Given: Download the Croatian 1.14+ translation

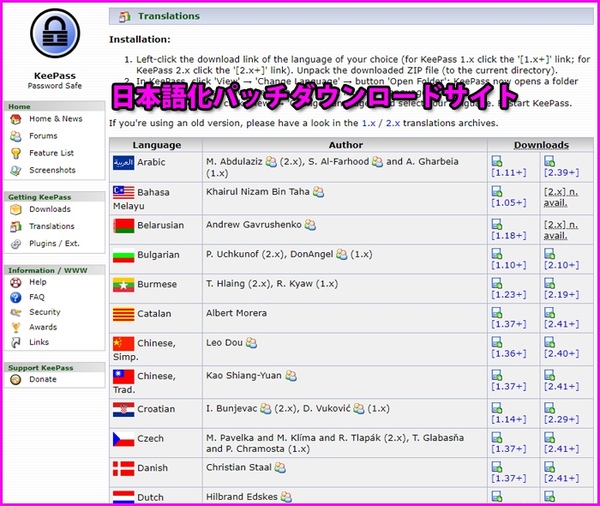Looking at the screenshot, I should 509,419.
